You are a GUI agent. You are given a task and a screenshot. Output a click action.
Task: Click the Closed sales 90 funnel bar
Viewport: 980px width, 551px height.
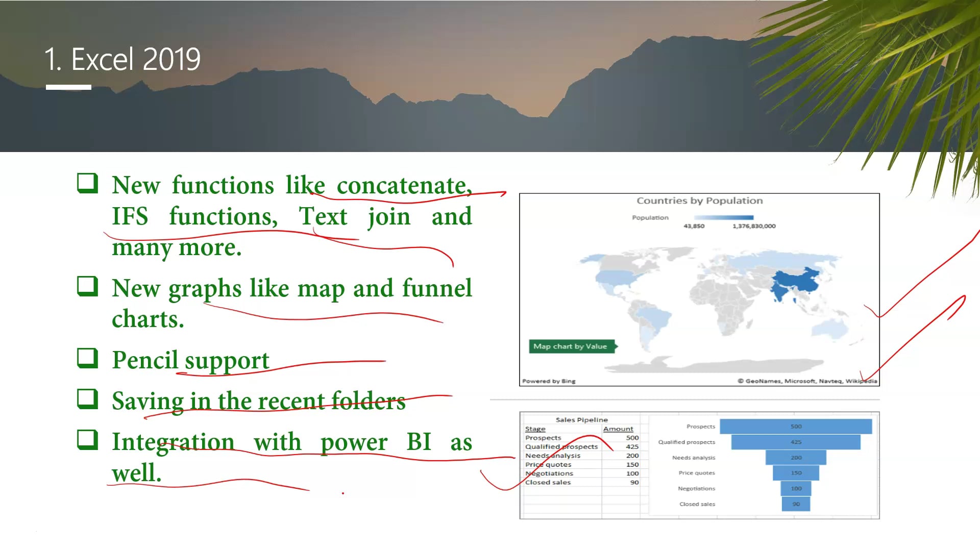tap(795, 504)
